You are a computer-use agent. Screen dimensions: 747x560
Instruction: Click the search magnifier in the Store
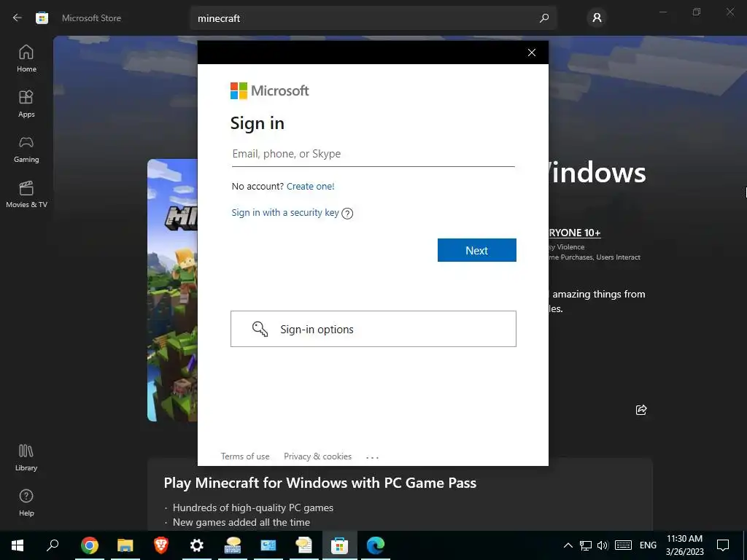(x=544, y=18)
